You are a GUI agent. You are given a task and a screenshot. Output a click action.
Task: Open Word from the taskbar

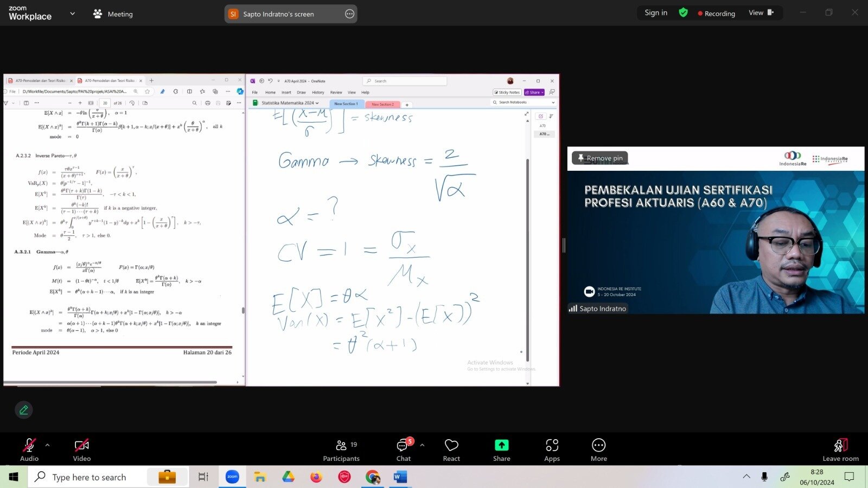pos(400,477)
